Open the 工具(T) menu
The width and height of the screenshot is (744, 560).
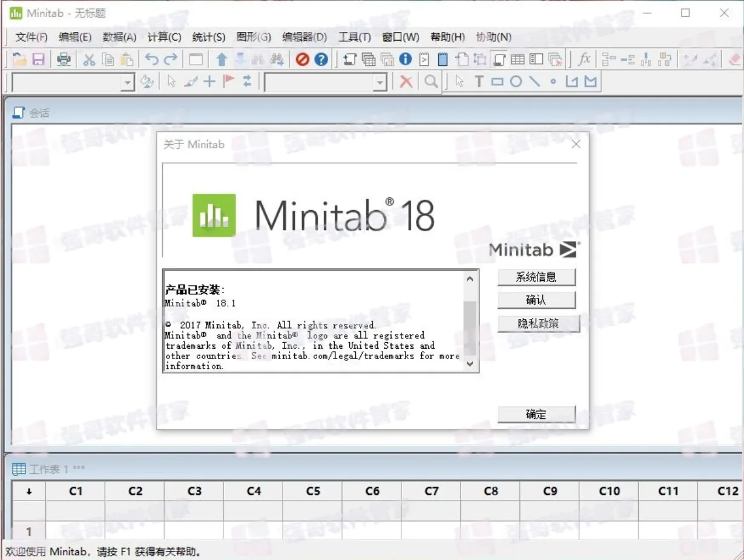pos(355,37)
